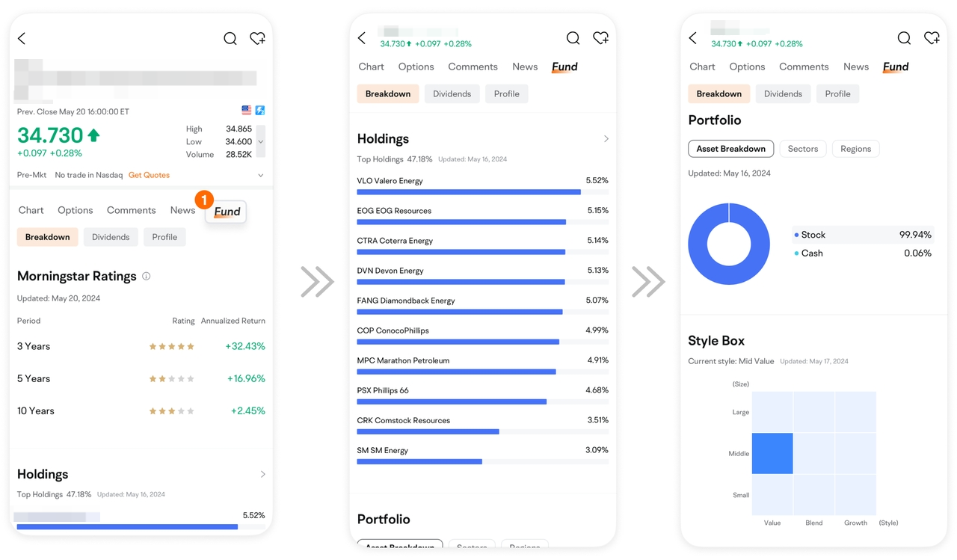Show Dividends on the left screen
The image size is (957, 560).
111,237
